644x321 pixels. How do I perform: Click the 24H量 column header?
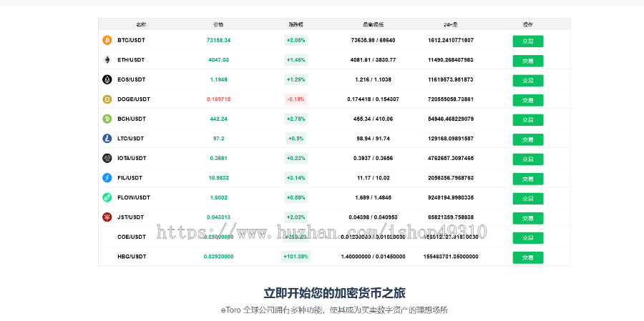(x=451, y=24)
